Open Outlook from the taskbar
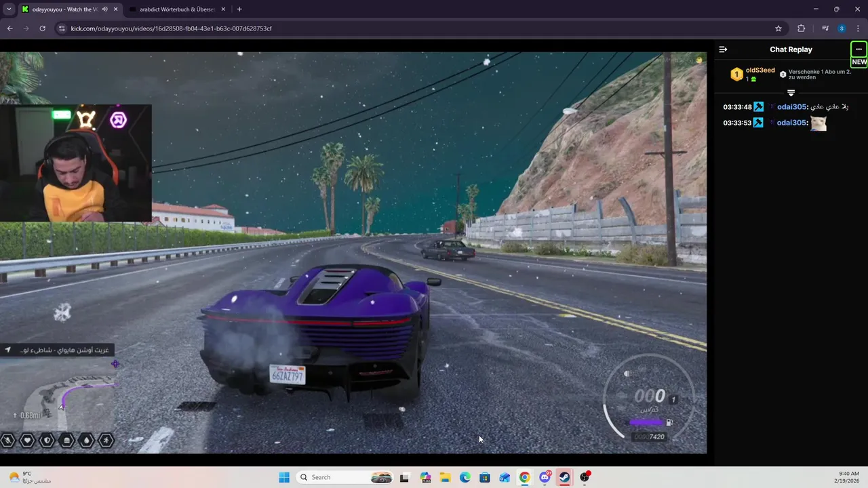This screenshot has height=488, width=868. coord(505,477)
